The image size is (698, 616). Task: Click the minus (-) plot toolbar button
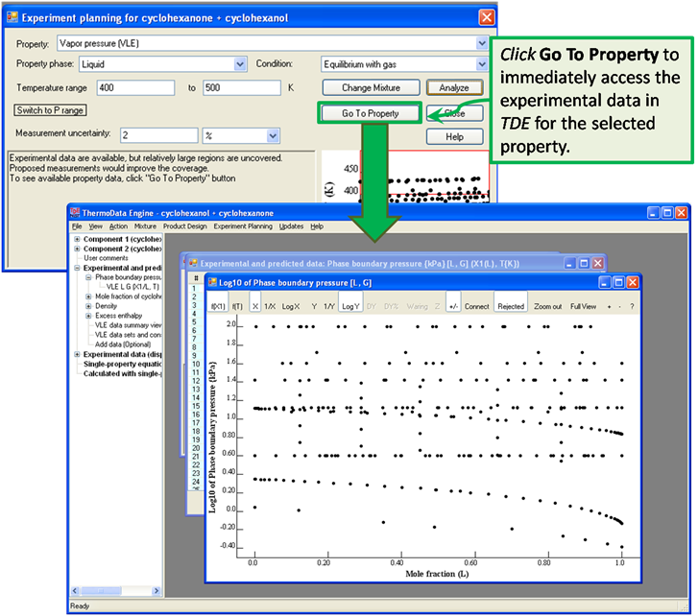point(619,306)
